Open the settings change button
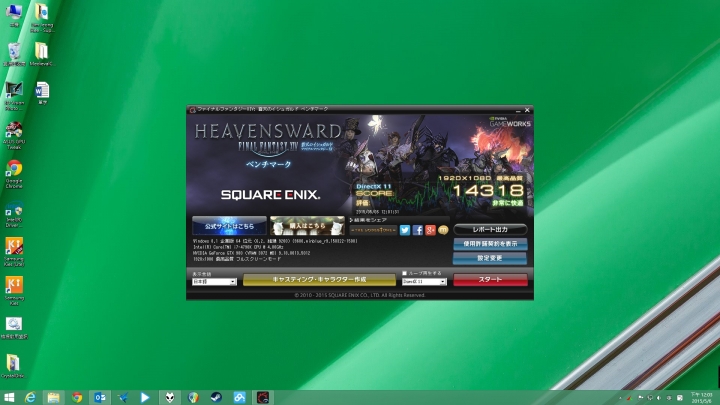The height and width of the screenshot is (405, 720). (x=490, y=258)
